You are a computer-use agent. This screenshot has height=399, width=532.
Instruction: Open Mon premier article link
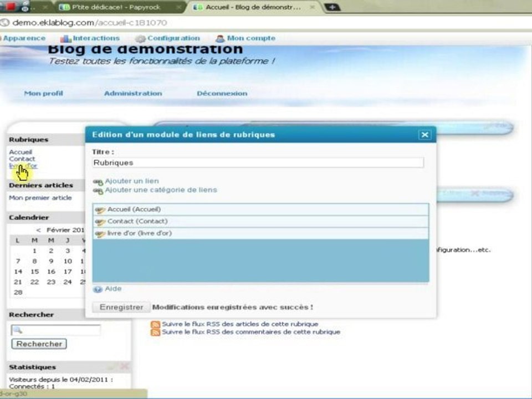point(40,198)
